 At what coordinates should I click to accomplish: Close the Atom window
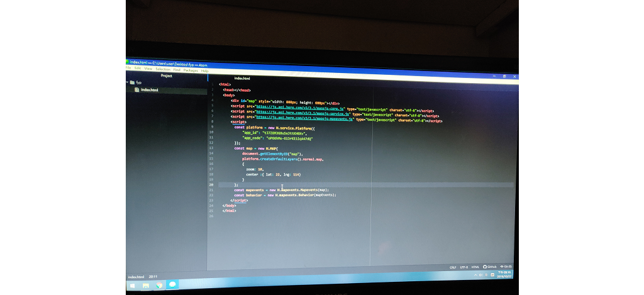514,76
